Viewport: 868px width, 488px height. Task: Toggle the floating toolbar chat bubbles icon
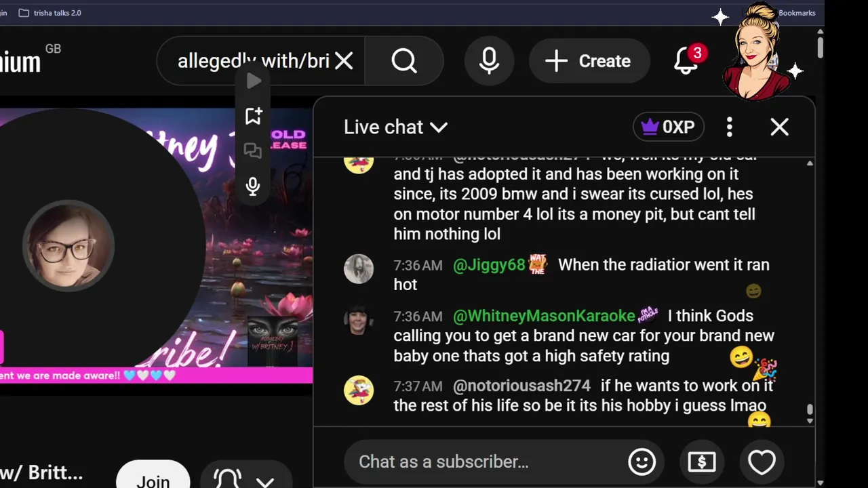[253, 150]
